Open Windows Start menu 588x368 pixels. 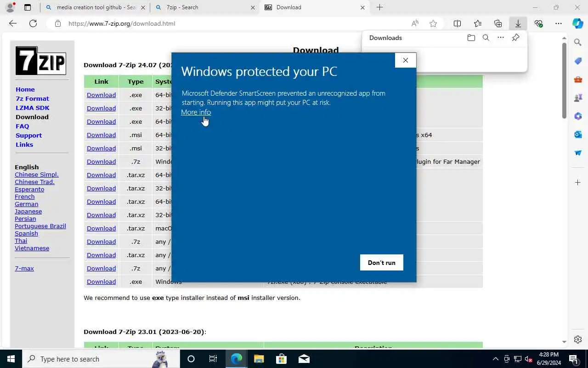click(x=11, y=359)
